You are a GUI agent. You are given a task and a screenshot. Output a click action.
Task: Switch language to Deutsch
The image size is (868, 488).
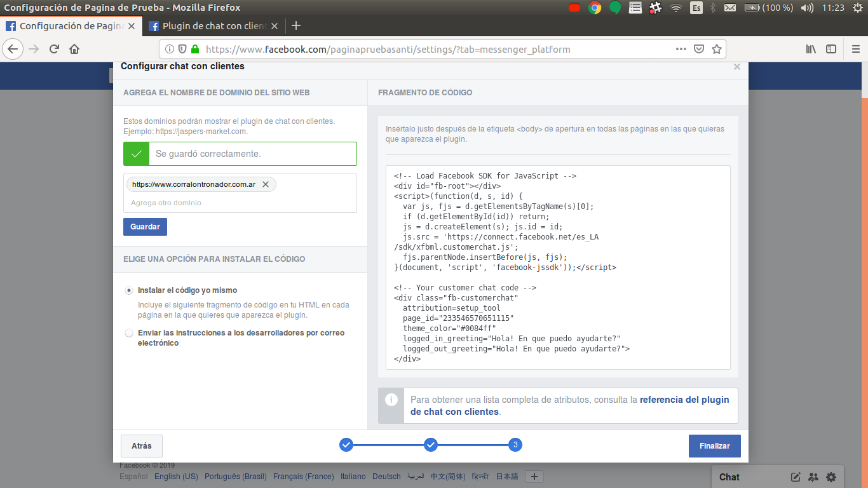click(x=386, y=477)
